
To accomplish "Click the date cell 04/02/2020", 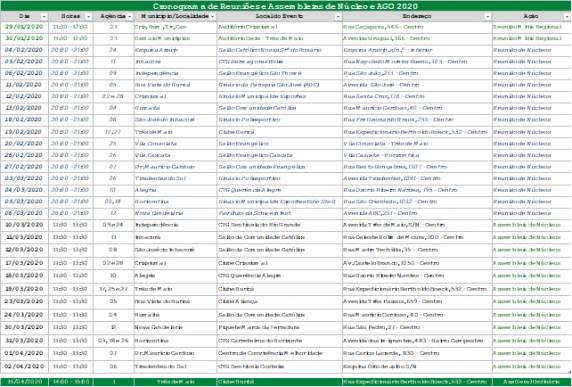I will (x=24, y=50).
